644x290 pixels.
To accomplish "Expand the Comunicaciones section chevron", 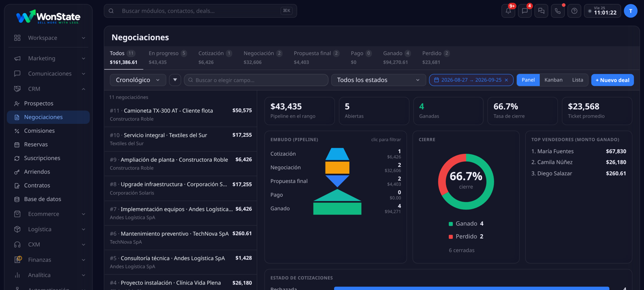I will (x=84, y=73).
